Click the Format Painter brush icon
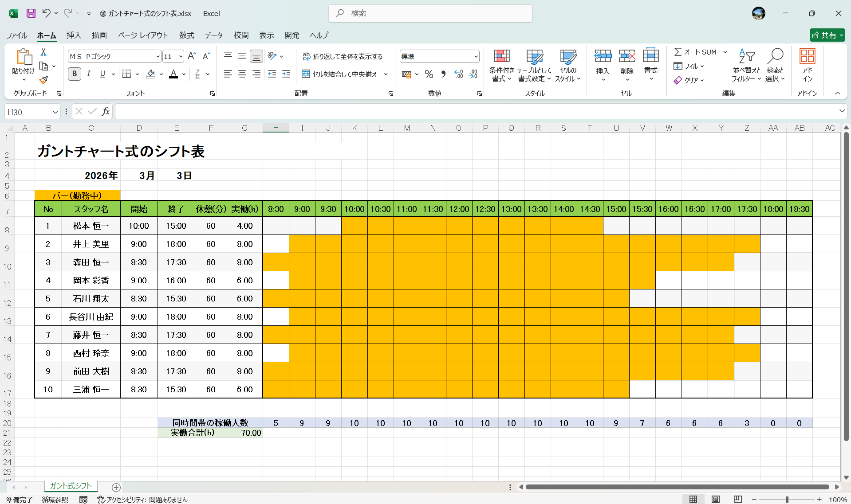 click(x=43, y=80)
